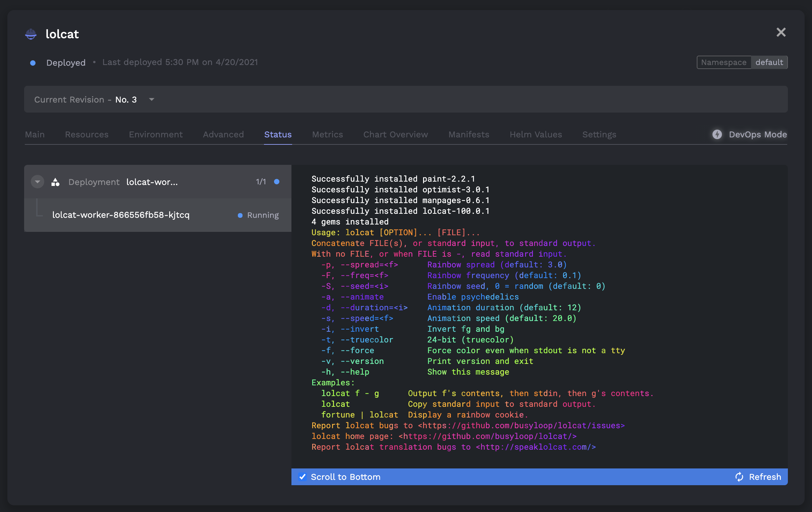Image resolution: width=812 pixels, height=512 pixels.
Task: Click the Refresh button label
Action: click(764, 476)
